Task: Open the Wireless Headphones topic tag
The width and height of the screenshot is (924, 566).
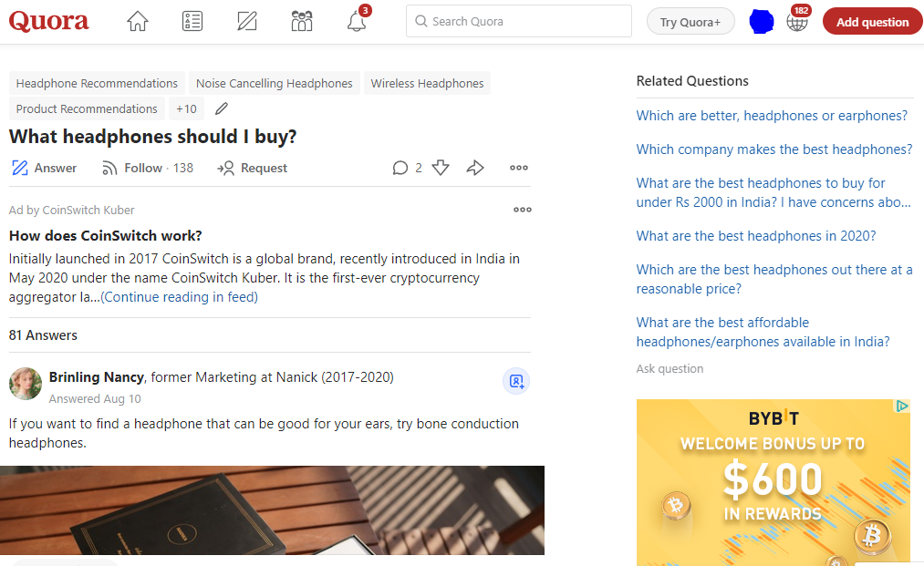Action: pos(427,84)
